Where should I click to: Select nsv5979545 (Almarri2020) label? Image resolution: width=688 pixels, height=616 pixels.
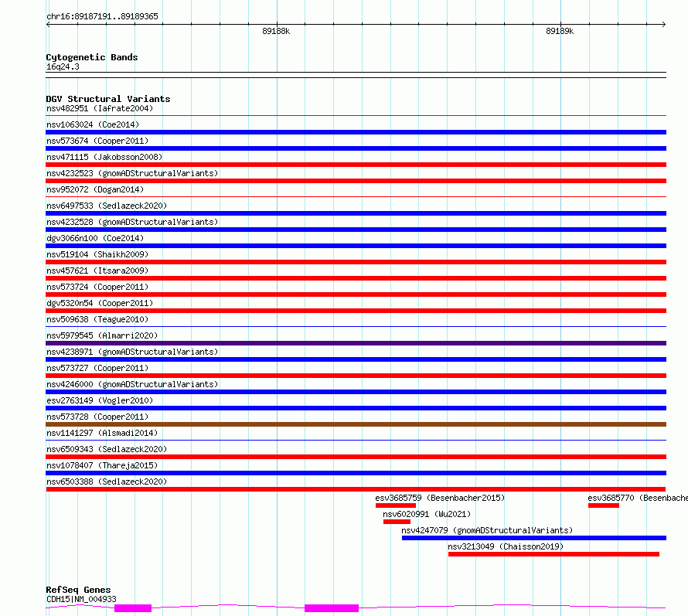102,335
